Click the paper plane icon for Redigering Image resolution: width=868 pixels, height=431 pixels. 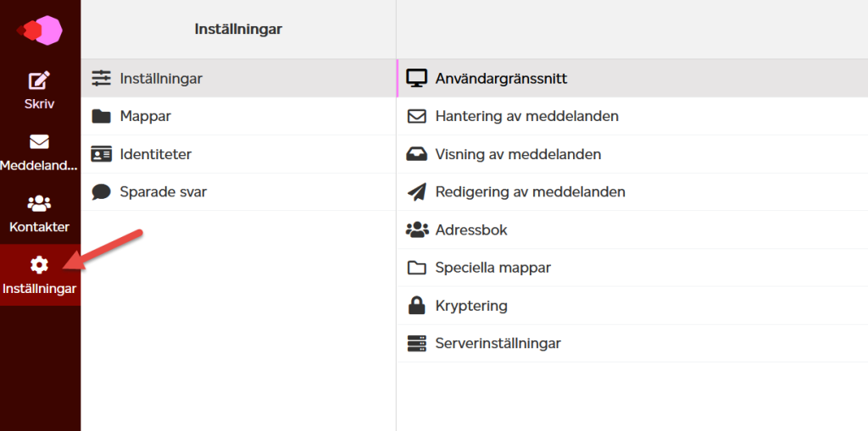(417, 192)
